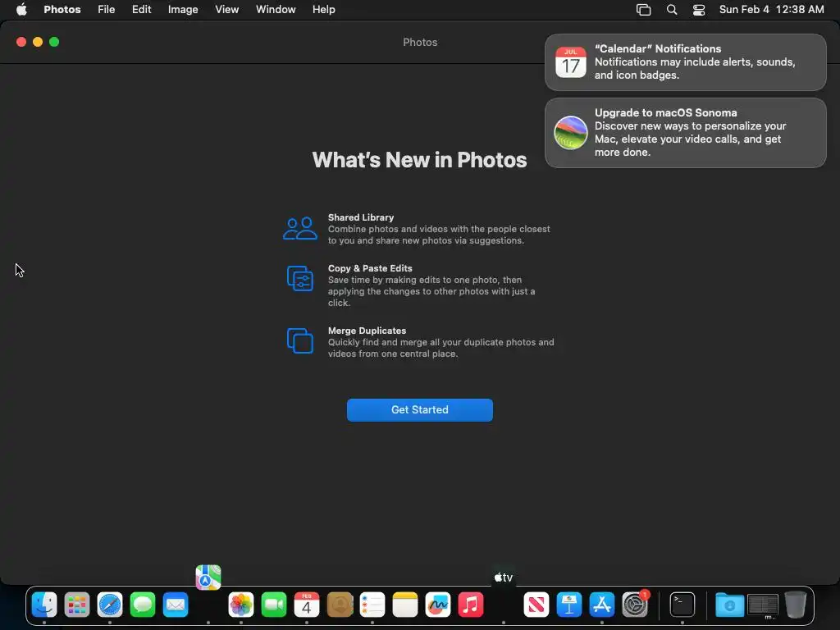The width and height of the screenshot is (840, 630).
Task: Open the Photos app menu
Action: click(62, 10)
